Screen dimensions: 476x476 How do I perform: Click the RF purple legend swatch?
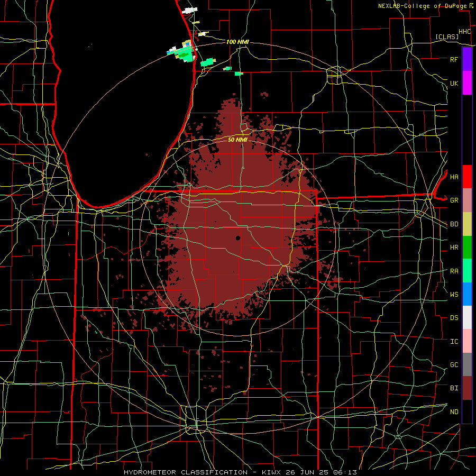[467, 59]
